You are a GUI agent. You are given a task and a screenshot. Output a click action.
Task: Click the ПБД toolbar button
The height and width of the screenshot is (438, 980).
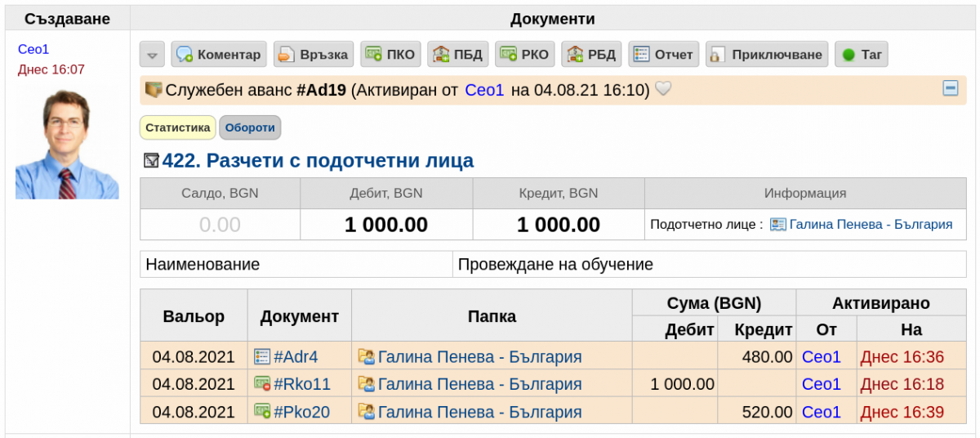pos(457,55)
